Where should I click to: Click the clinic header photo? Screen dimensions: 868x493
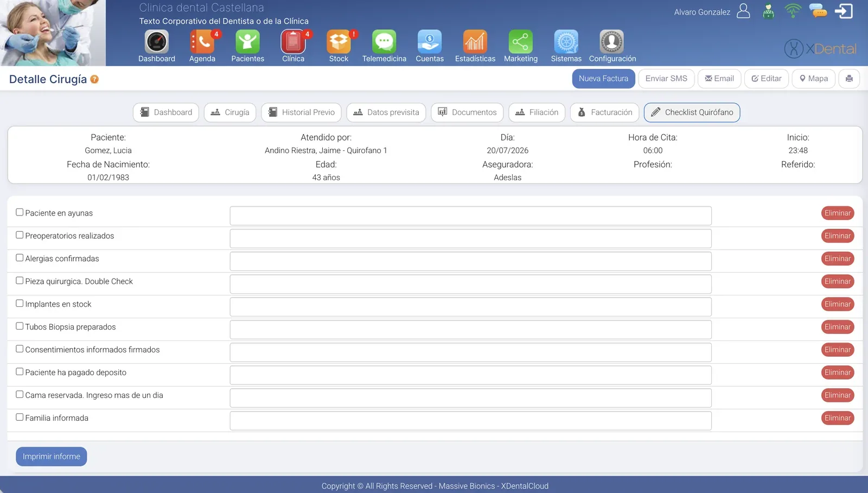53,33
